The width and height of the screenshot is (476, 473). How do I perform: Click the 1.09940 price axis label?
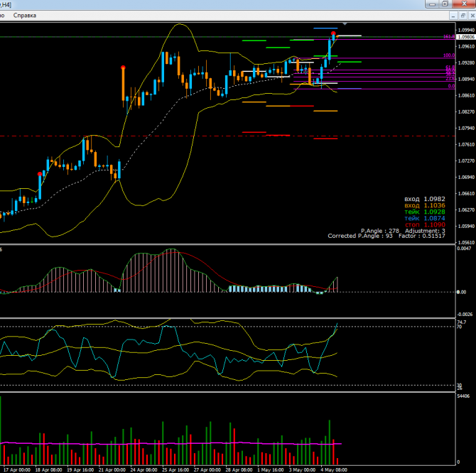click(x=466, y=30)
